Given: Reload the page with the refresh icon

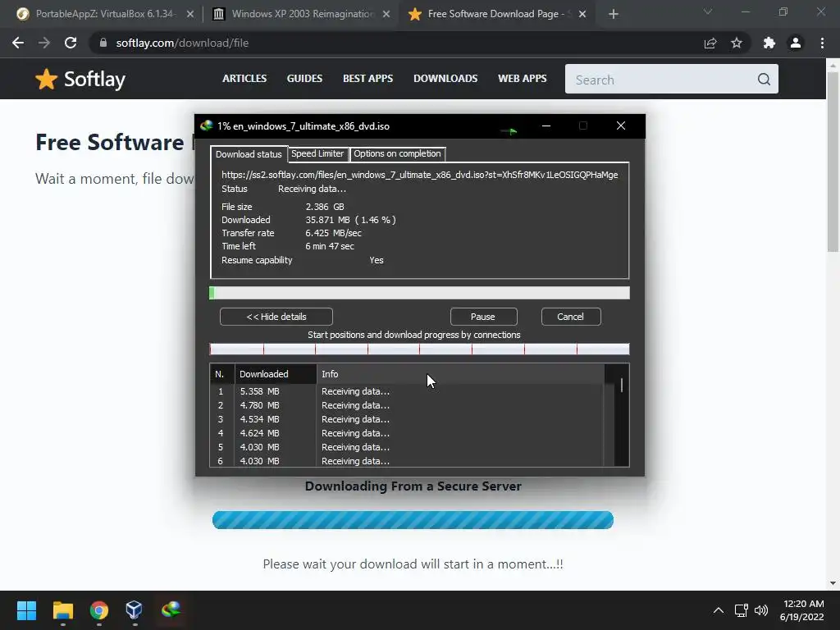Looking at the screenshot, I should 71,43.
